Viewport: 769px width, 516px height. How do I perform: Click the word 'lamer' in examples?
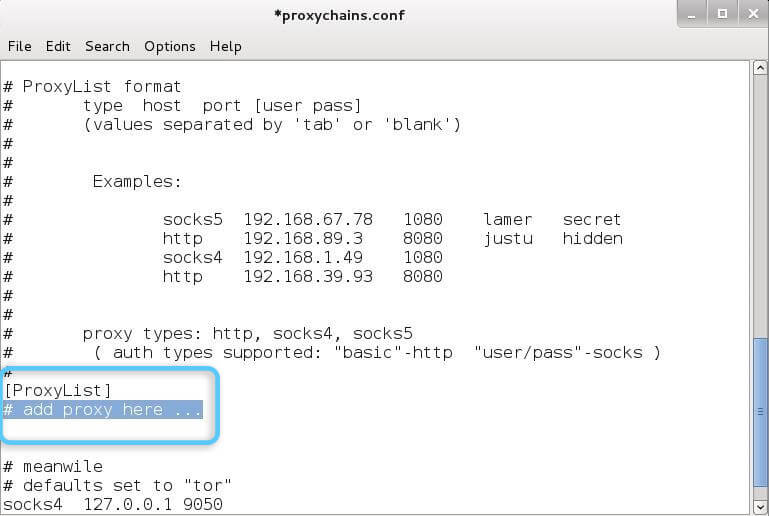coord(508,220)
